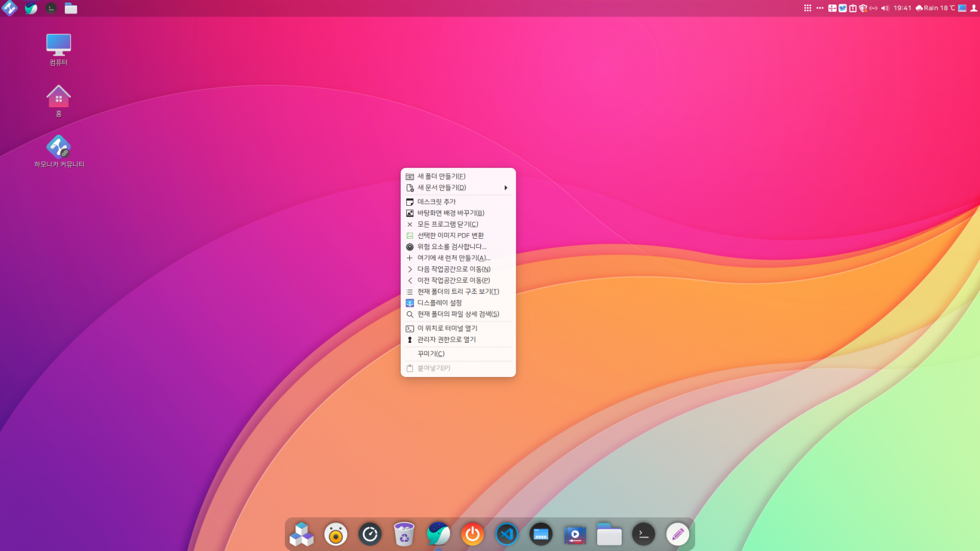Choose 바탕화면 배경 바꾸기 menu entry
The image size is (980, 551).
(450, 213)
